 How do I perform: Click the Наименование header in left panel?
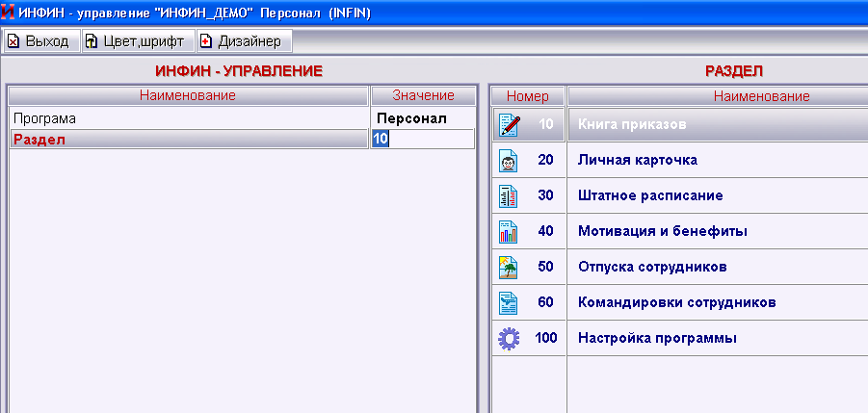(188, 95)
